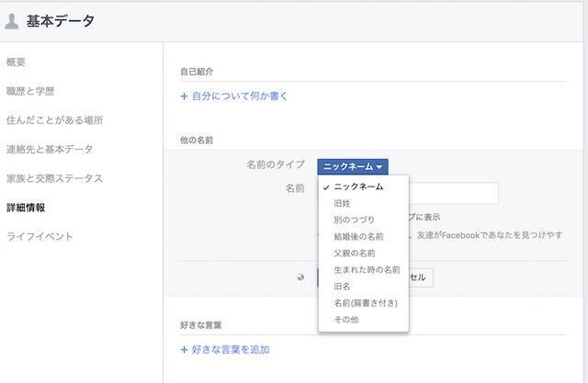This screenshot has height=383, width=588.
Task: Select 生まれた時の名前 option
Action: 366,269
